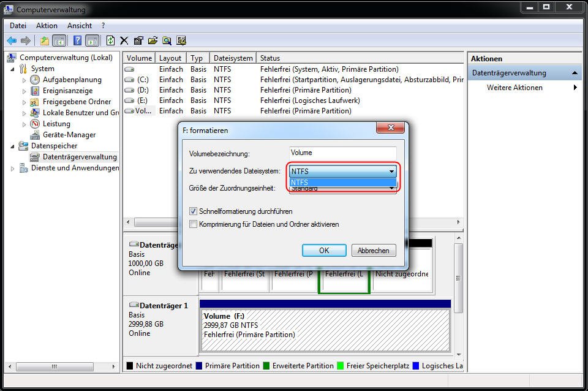Click the vertical scrollbar of disk view
Viewport: 588px width, 391px height.
click(x=458, y=278)
